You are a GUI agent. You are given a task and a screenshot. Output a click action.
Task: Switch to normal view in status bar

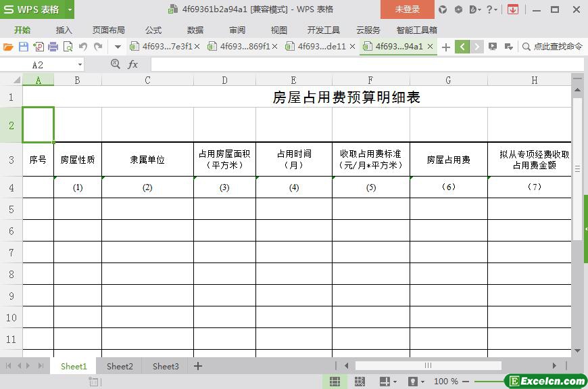[335, 382]
